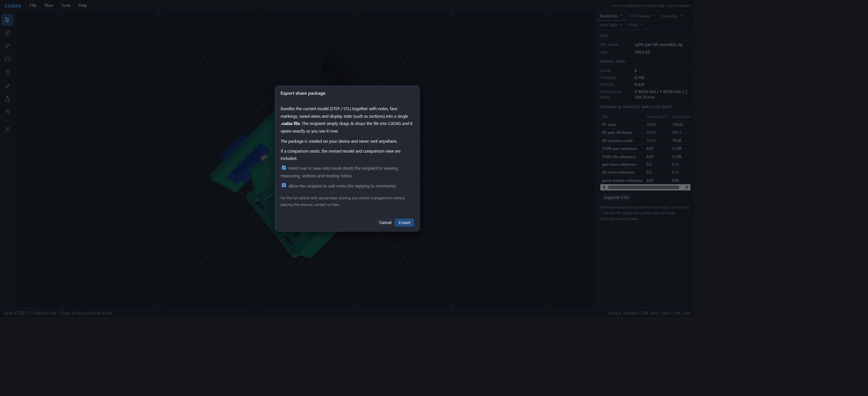Image resolution: width=868 pixels, height=396 pixels.
Task: Select the location pin note tool
Action: click(x=8, y=72)
